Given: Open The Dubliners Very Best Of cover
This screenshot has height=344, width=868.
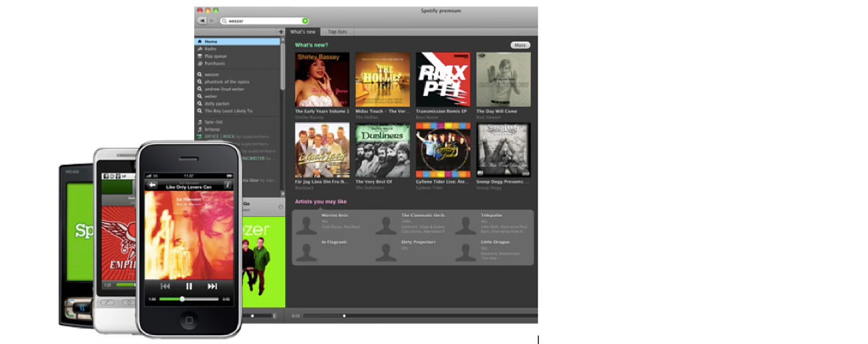Looking at the screenshot, I should click(383, 150).
